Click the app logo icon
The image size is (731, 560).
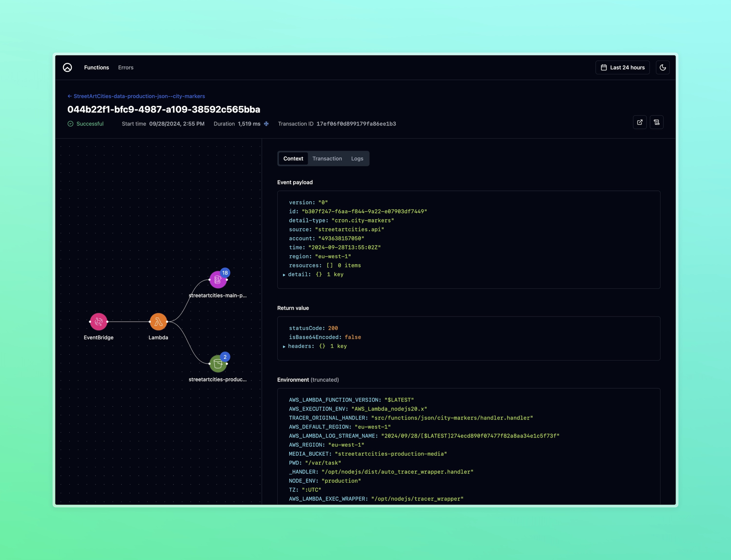pos(67,67)
